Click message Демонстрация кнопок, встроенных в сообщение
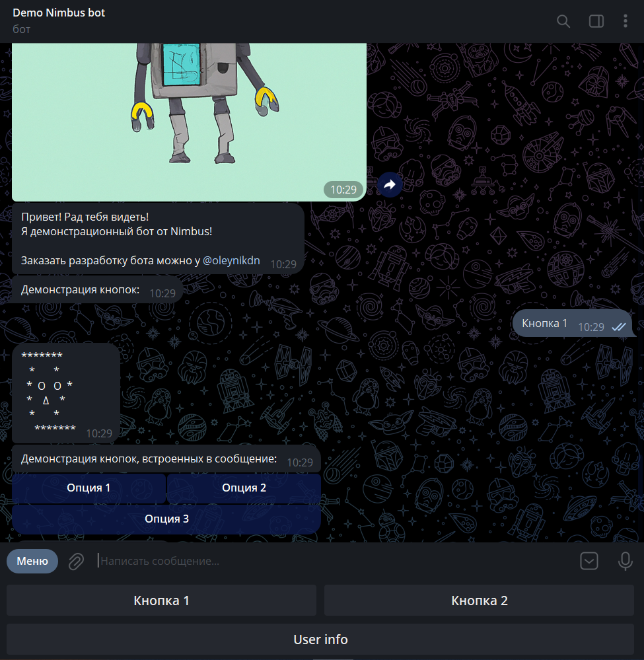 [166, 458]
